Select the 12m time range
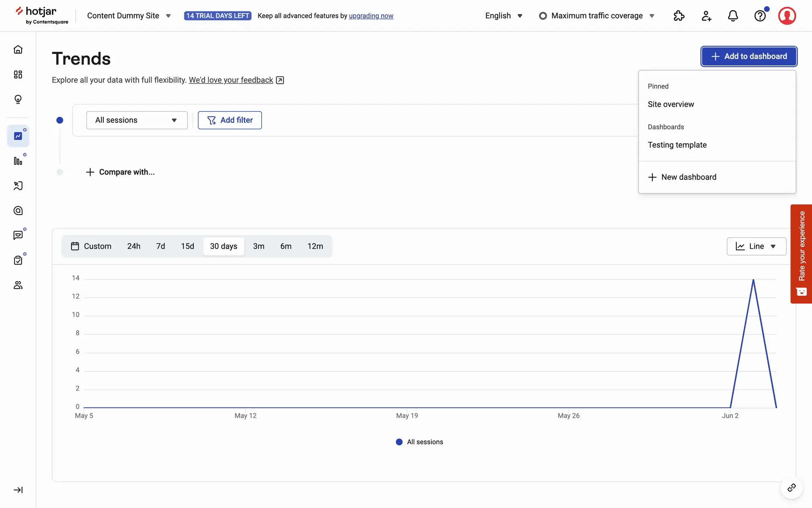Screen dimensions: 812x508 315,246
